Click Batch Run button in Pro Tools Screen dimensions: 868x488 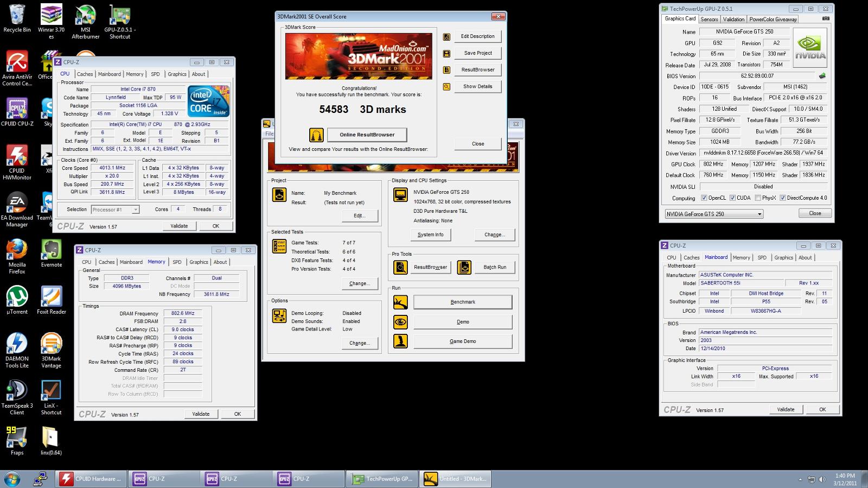click(495, 267)
